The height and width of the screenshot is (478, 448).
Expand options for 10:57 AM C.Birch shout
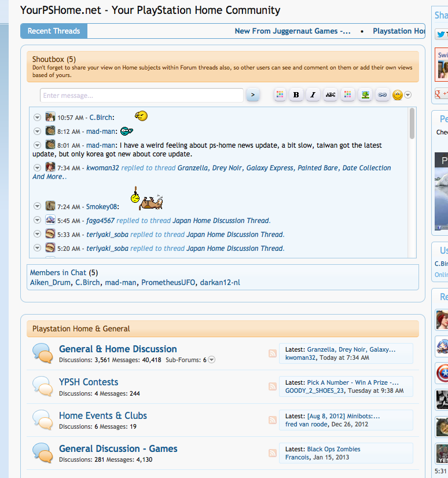pos(37,117)
